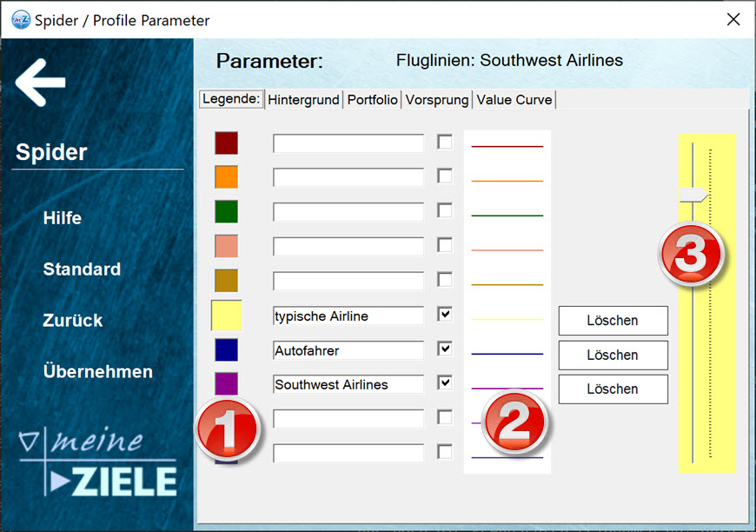
Task: Switch to the Hintergrund tab
Action: coord(302,99)
